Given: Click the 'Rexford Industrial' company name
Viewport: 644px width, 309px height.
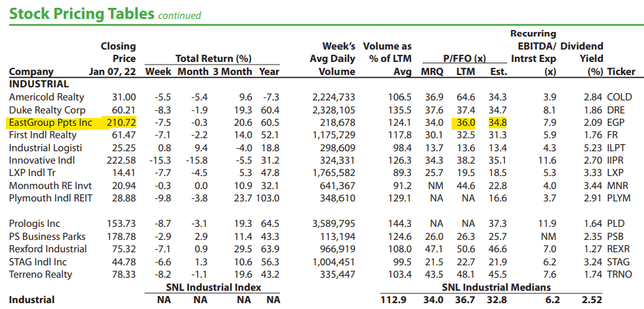Looking at the screenshot, I should point(48,249).
